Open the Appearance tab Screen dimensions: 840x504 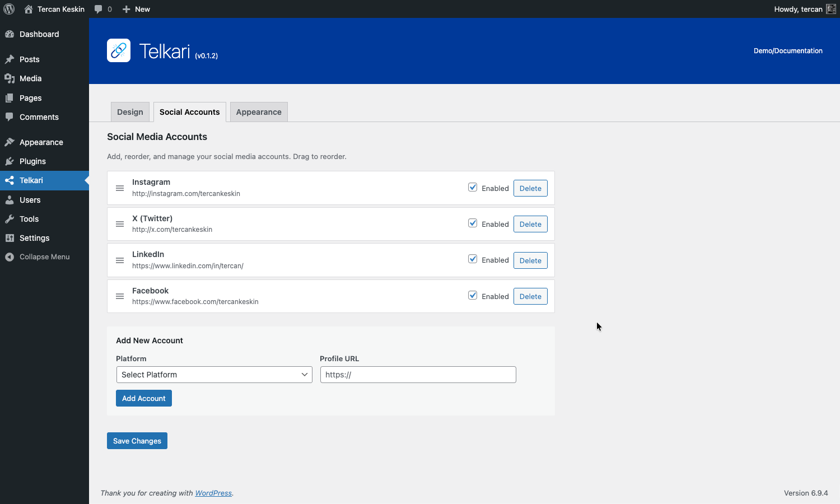coord(258,111)
